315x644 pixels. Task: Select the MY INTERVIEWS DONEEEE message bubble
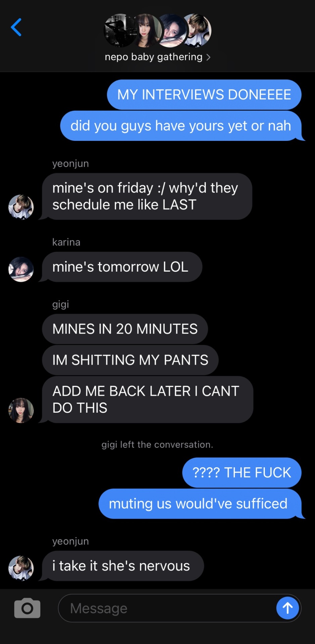(204, 95)
